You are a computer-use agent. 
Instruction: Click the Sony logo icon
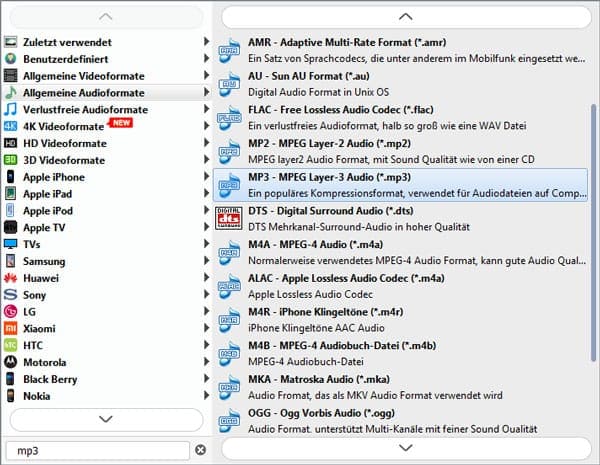click(10, 295)
